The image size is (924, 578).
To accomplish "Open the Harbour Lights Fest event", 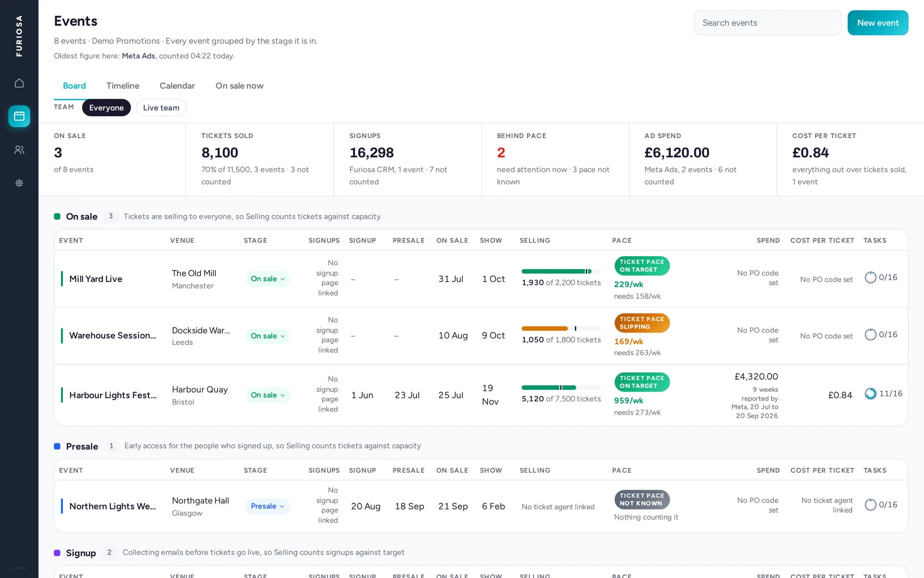I will 113,395.
